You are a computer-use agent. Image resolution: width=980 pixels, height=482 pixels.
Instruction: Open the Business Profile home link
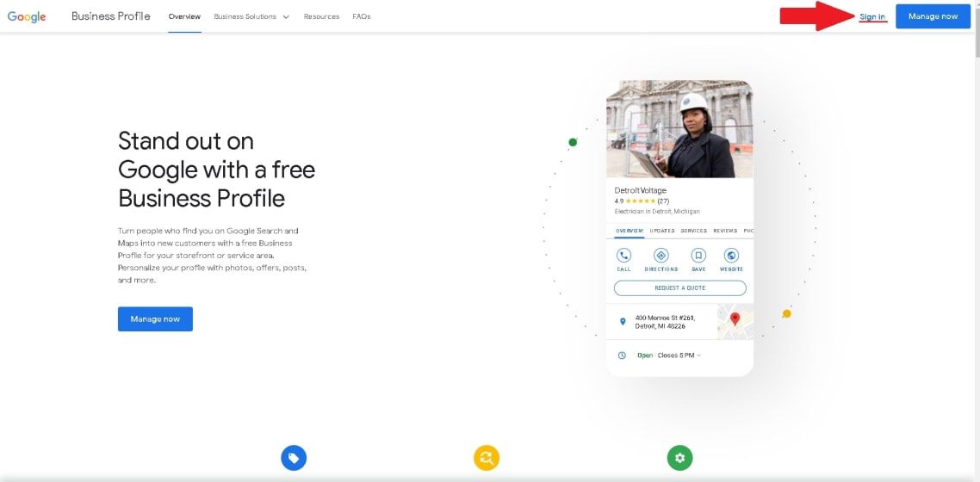pyautogui.click(x=110, y=16)
